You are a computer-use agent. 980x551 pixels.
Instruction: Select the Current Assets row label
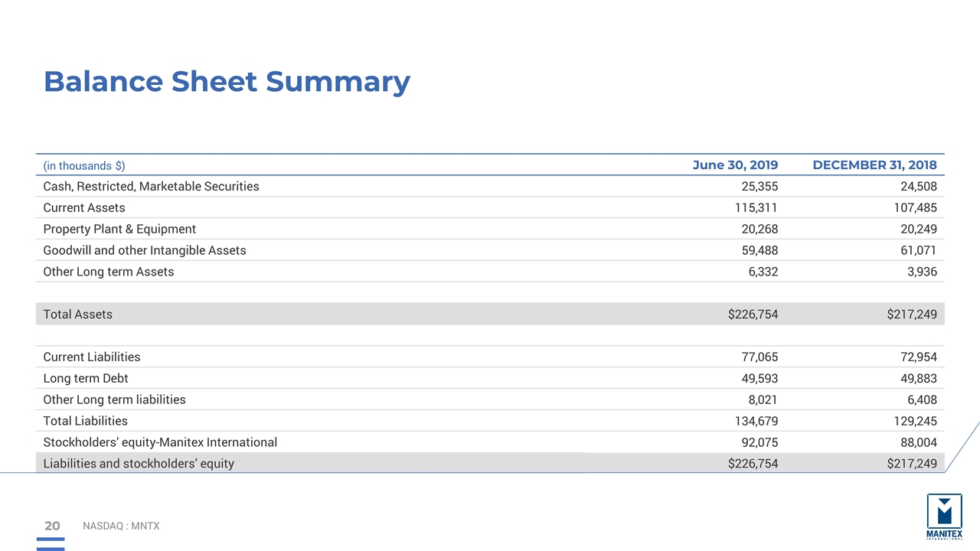[x=84, y=207]
